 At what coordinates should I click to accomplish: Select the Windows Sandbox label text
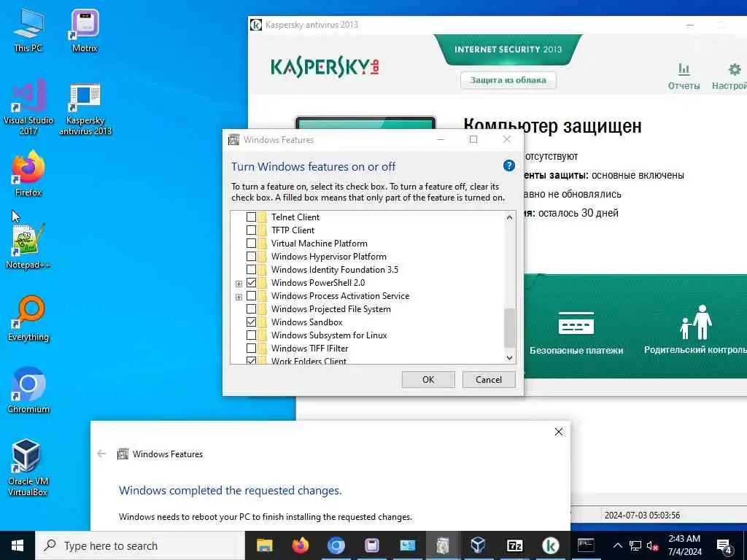(x=307, y=322)
